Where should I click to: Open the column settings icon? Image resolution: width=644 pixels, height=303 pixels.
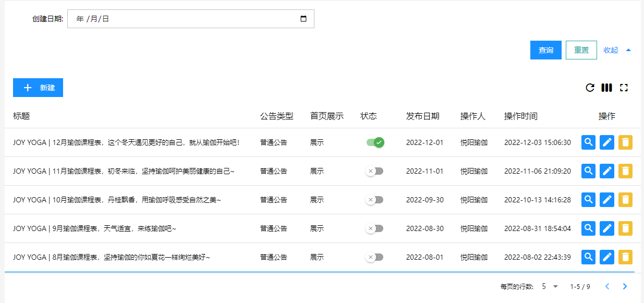(606, 88)
